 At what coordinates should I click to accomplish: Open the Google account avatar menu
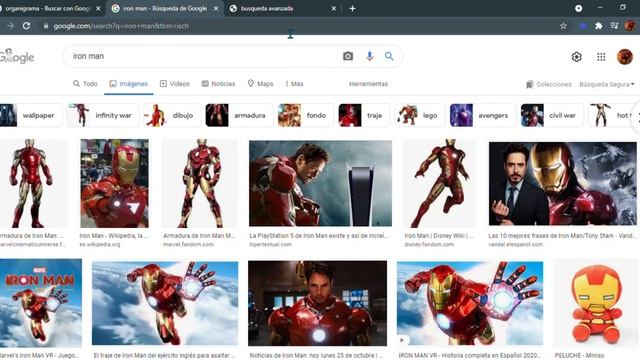(625, 57)
